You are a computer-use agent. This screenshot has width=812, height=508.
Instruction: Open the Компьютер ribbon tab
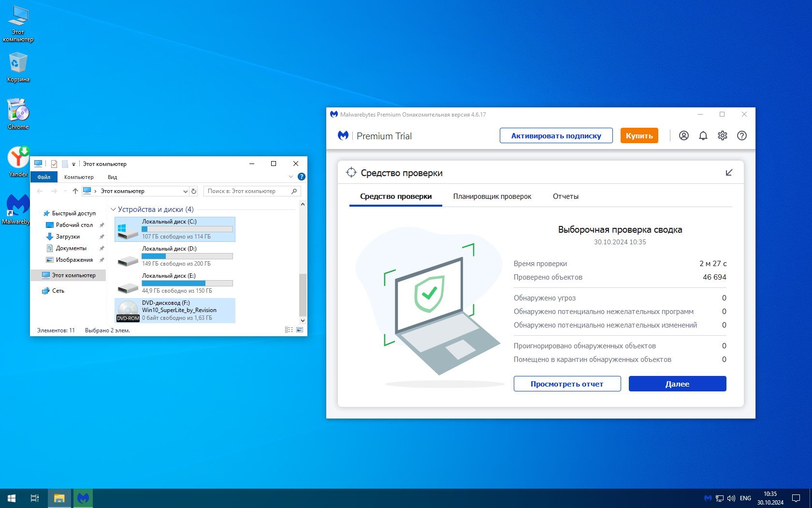[x=79, y=177]
